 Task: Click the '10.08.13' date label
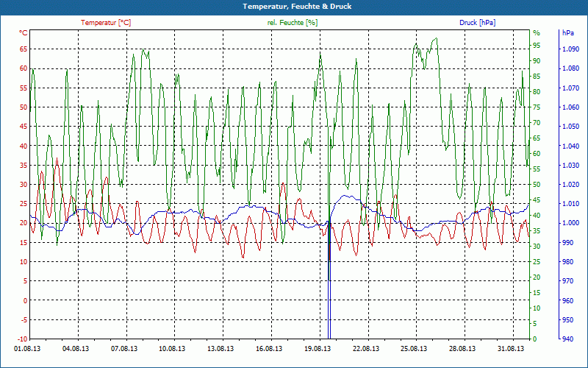pos(173,348)
